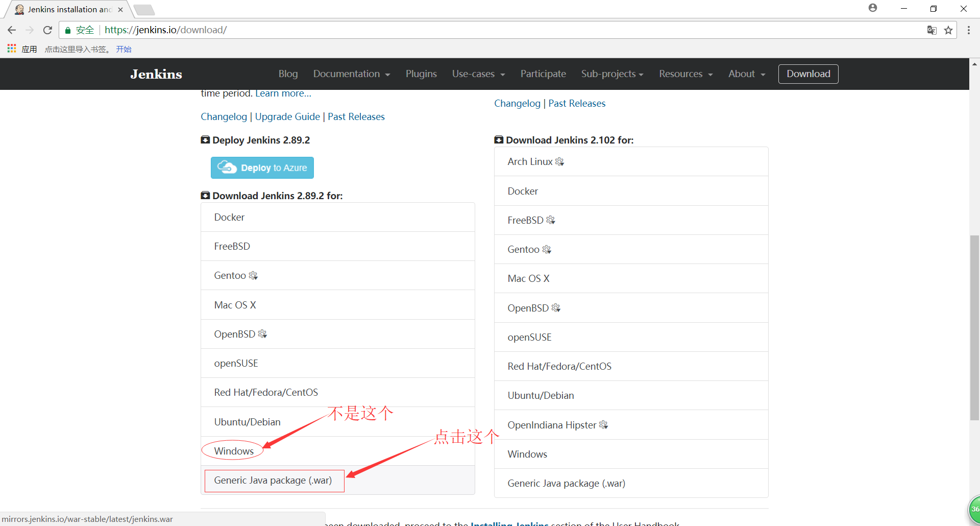Click the scrollbar up arrow
980x526 pixels.
click(x=974, y=64)
